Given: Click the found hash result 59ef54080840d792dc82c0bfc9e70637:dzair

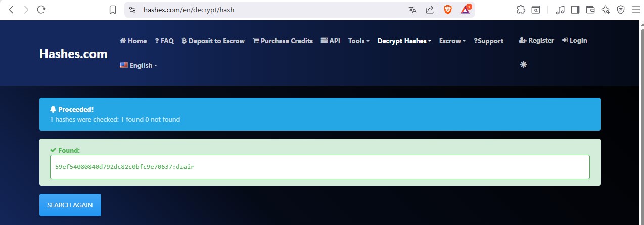Looking at the screenshot, I should click(124, 166).
